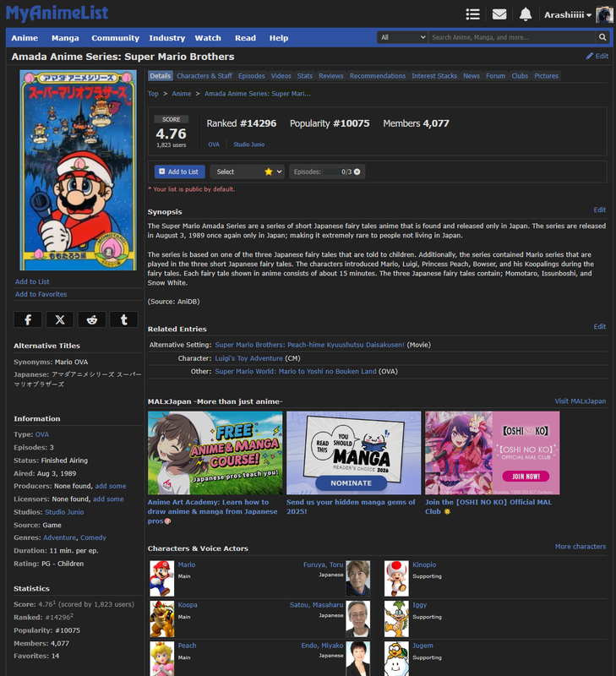This screenshot has height=676, width=616.
Task: Open user profile avatar picture
Action: coord(604,14)
